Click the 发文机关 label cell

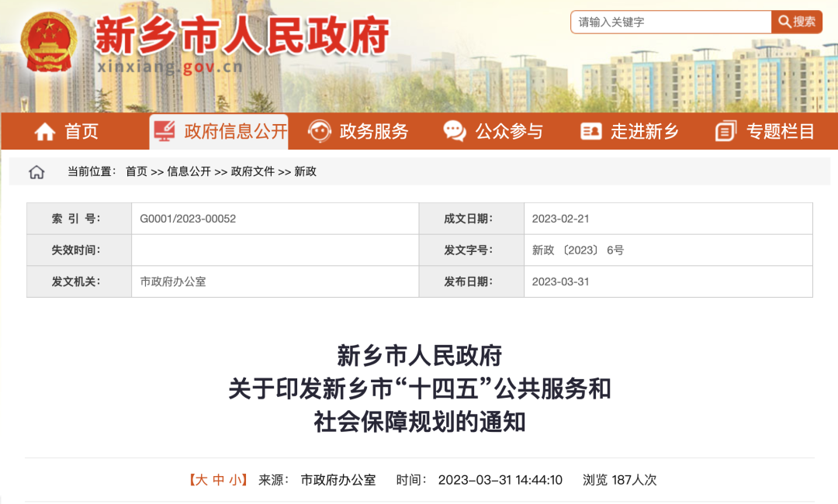79,282
